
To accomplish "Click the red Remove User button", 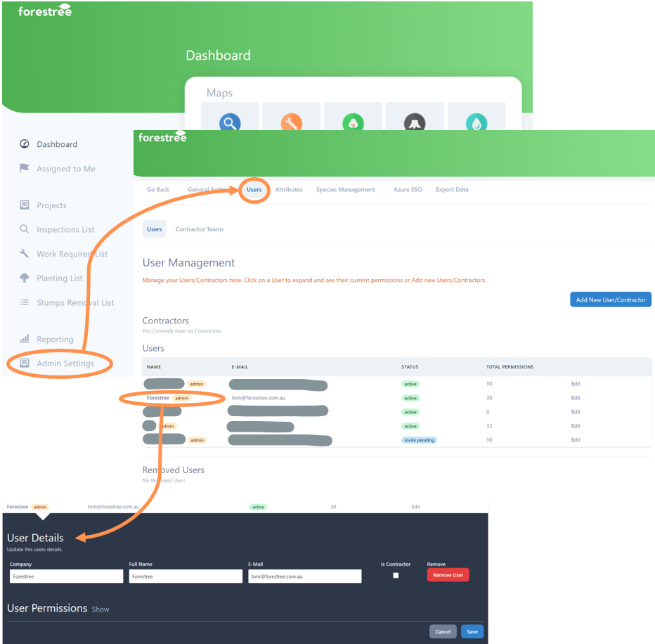I will pyautogui.click(x=448, y=574).
